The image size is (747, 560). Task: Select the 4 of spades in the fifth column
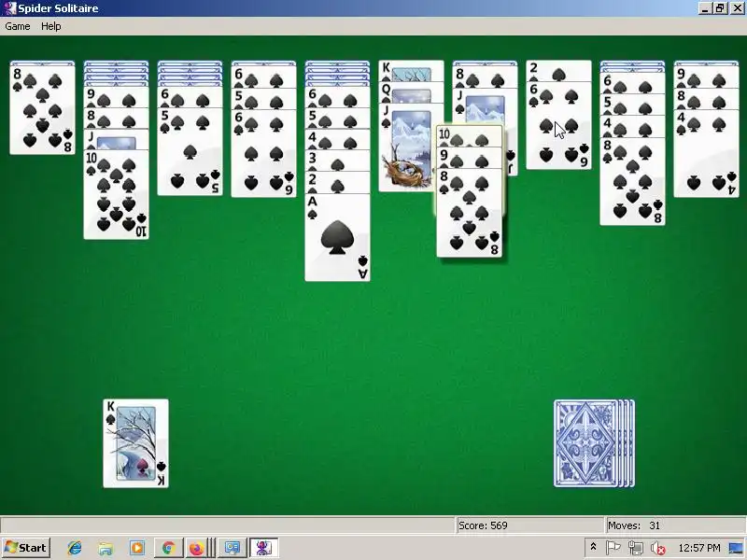pos(337,141)
